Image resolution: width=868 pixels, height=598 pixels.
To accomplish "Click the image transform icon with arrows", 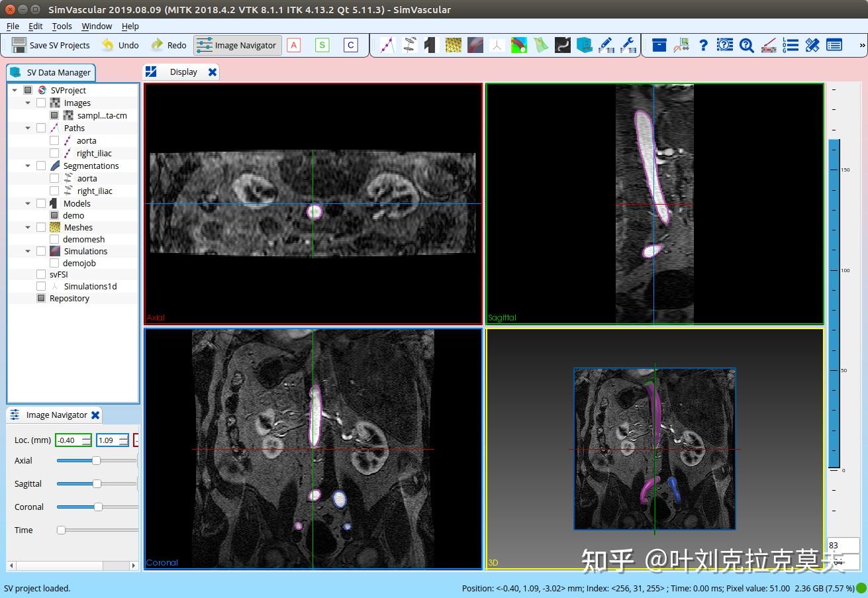I will tap(681, 45).
